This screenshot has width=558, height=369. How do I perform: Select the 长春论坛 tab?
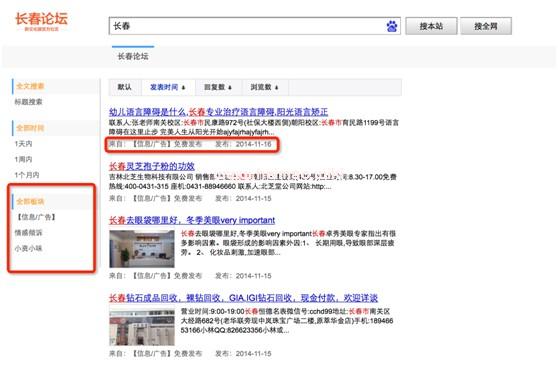point(133,56)
